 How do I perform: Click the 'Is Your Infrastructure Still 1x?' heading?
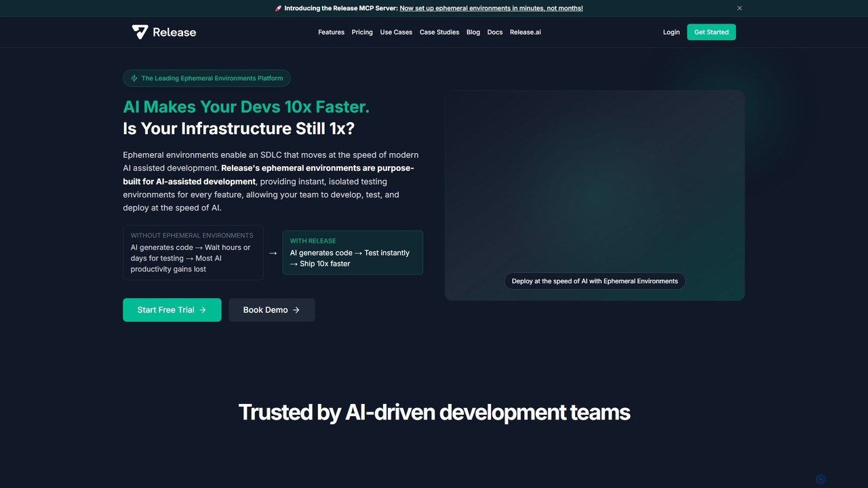click(x=239, y=129)
